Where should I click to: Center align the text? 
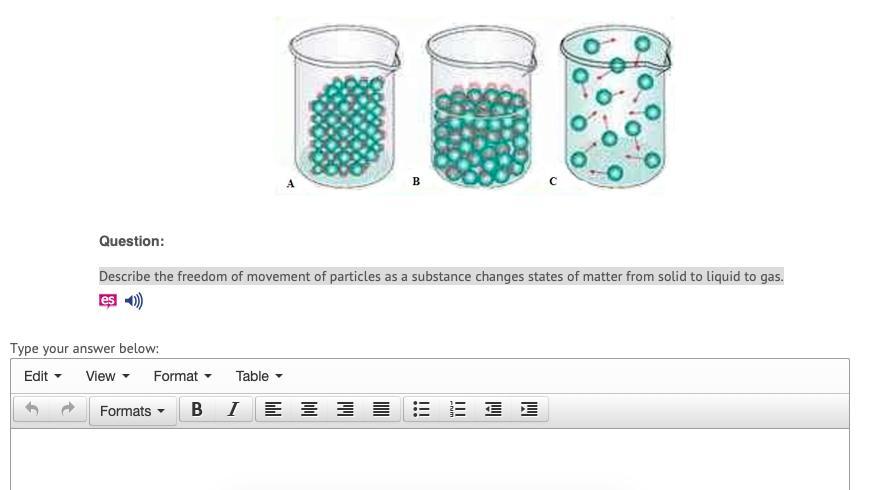(309, 410)
